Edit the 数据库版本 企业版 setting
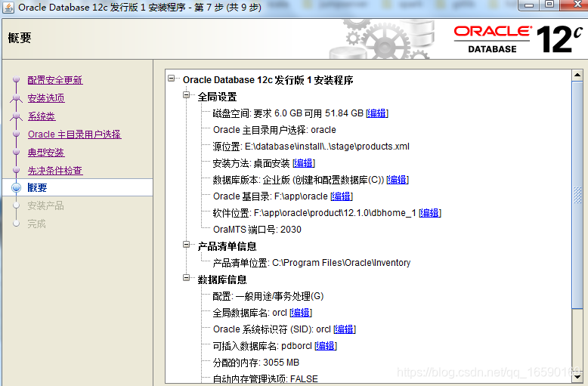 coord(398,180)
